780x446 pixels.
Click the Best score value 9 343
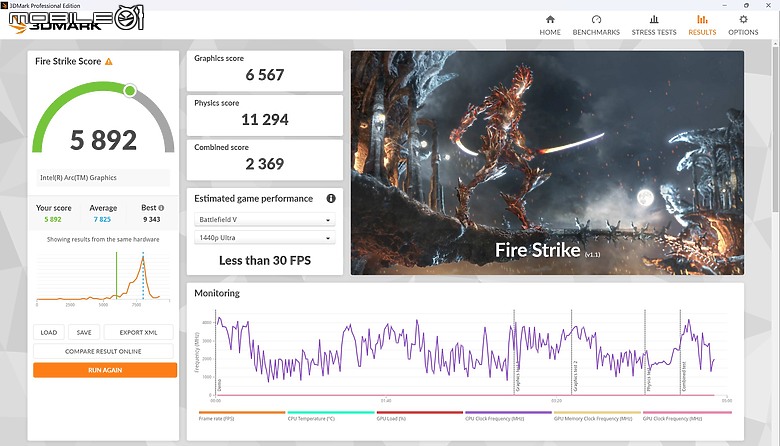[x=152, y=219]
